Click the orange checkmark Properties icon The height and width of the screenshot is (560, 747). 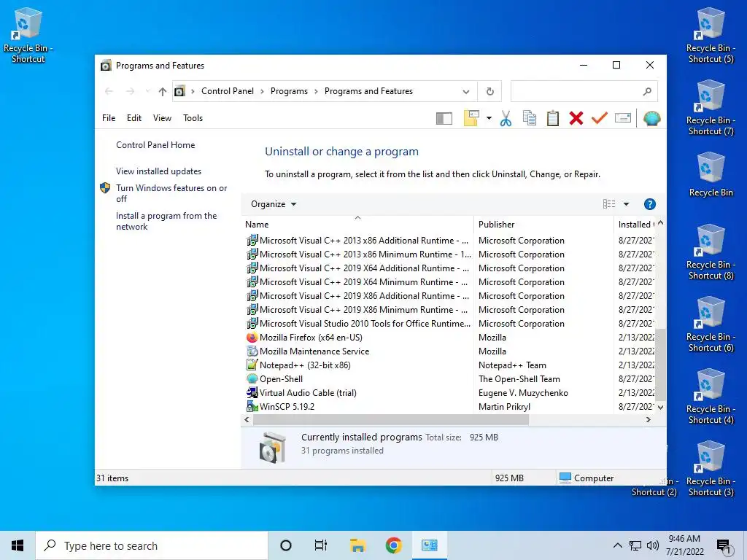point(600,118)
